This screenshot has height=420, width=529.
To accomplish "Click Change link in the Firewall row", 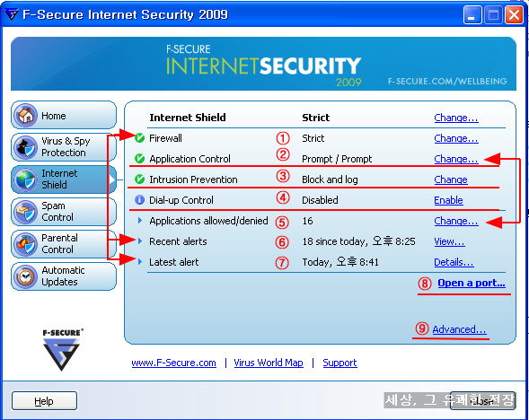I will tap(456, 138).
